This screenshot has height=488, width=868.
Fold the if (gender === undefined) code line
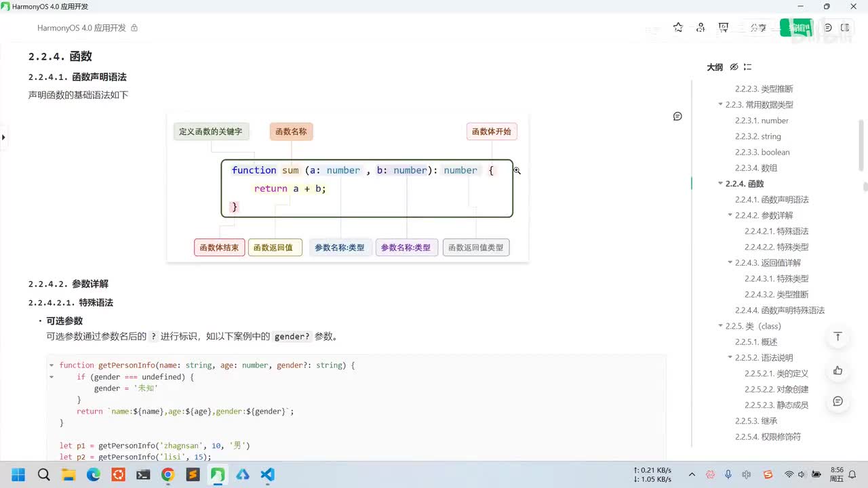[51, 377]
